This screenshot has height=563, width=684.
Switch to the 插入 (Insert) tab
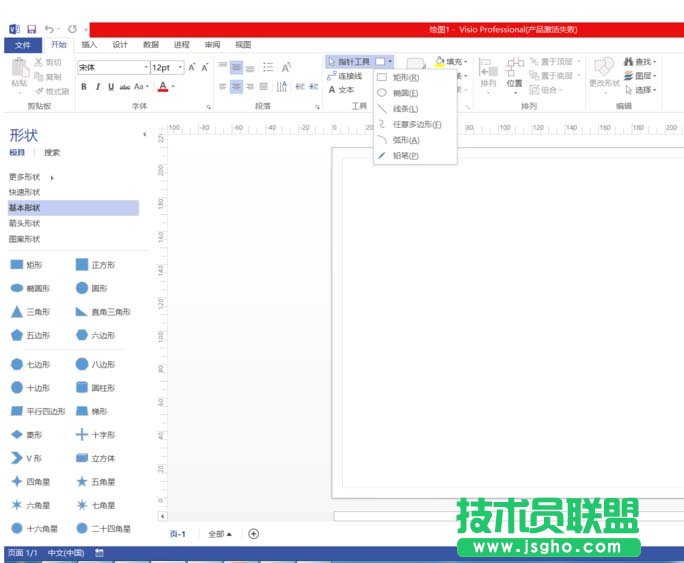click(x=89, y=44)
